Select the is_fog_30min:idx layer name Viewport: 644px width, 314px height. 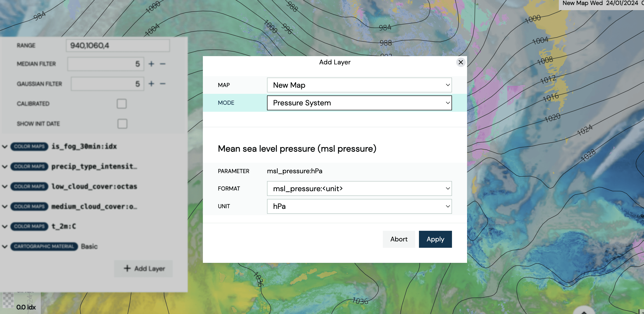click(84, 146)
